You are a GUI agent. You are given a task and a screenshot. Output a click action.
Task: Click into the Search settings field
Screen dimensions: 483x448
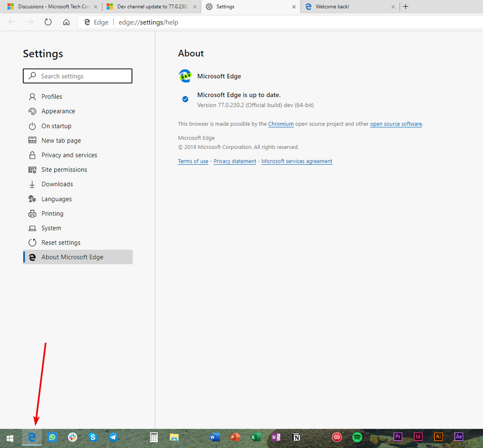pyautogui.click(x=78, y=76)
